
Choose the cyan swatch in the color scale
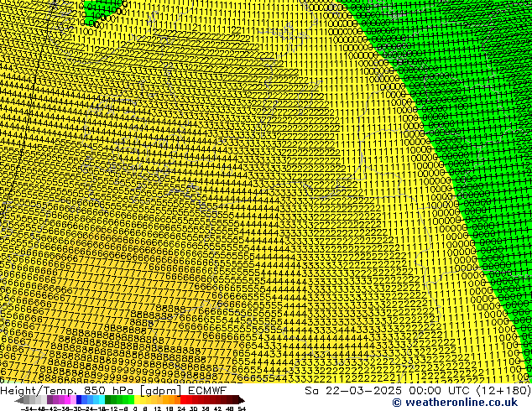[97, 400]
